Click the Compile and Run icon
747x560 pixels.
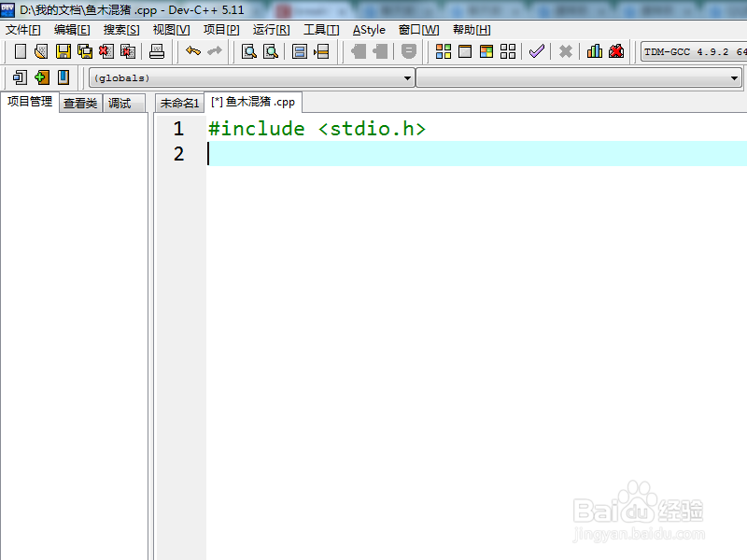pyautogui.click(x=486, y=51)
